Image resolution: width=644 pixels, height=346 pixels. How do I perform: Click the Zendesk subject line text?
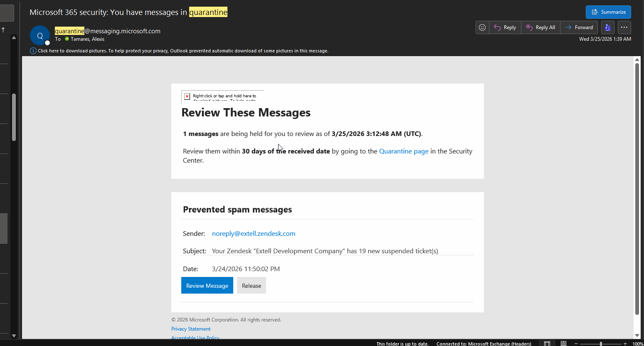[x=325, y=251]
